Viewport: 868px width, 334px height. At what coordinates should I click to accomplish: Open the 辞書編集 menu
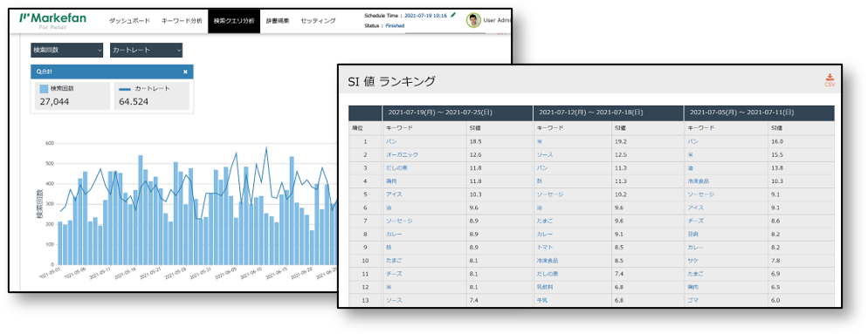(x=278, y=21)
